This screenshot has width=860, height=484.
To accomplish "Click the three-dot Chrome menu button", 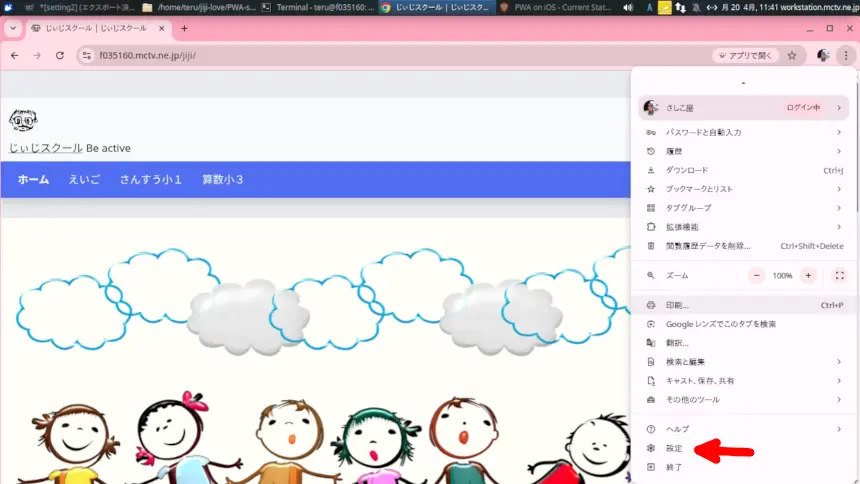I will [x=846, y=55].
